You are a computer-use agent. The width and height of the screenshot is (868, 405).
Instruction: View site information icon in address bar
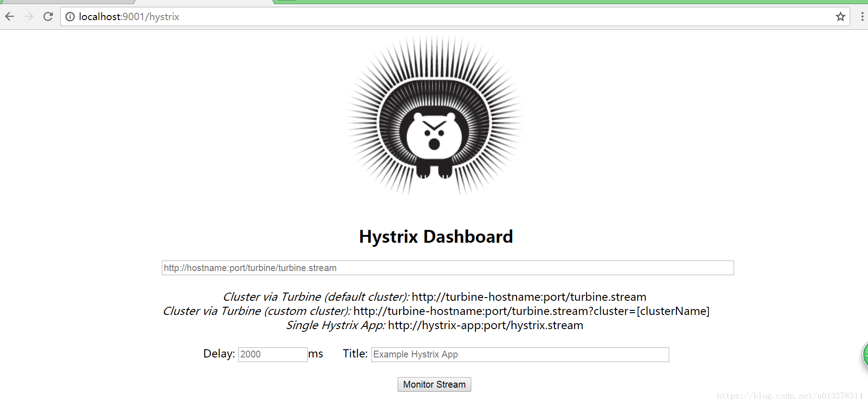pos(70,17)
